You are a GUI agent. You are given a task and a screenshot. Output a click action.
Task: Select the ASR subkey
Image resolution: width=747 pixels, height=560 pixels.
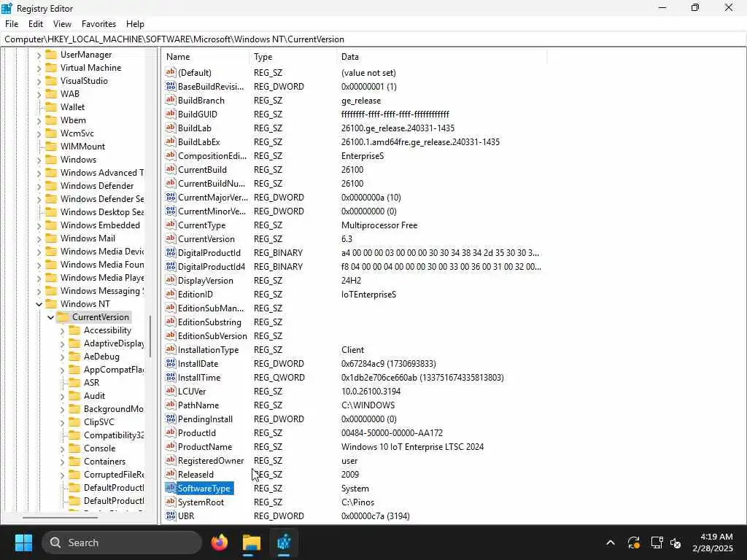click(91, 382)
